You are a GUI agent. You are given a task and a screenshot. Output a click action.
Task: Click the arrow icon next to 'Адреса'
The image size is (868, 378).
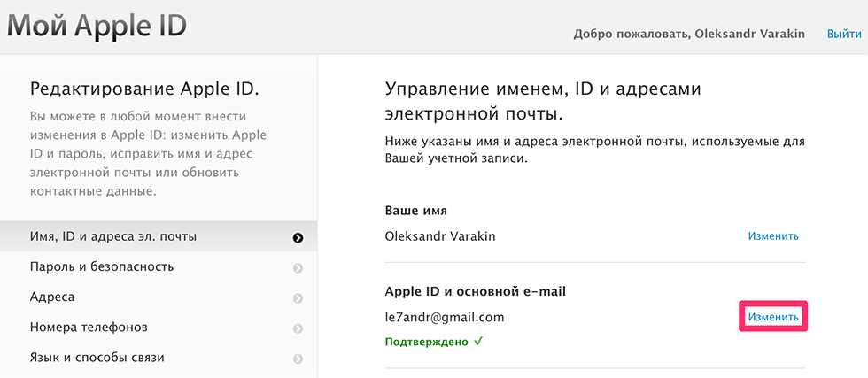click(298, 297)
